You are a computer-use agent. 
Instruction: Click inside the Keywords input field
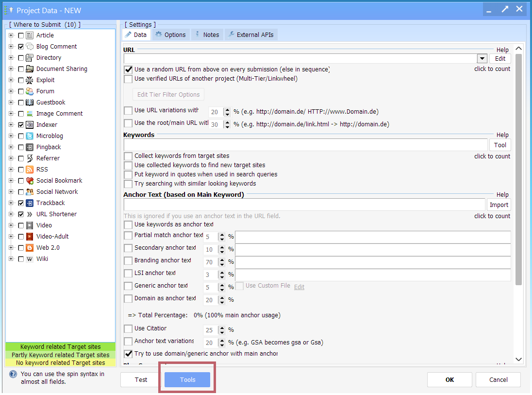coord(305,145)
